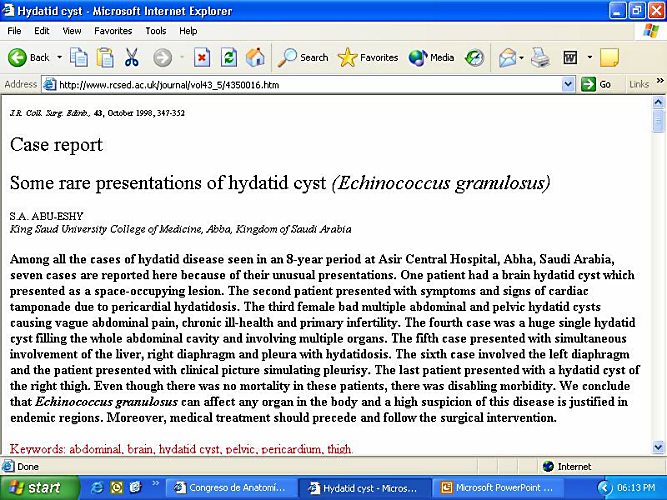This screenshot has height=500, width=667.
Task: Click author name S.A. ABU-ESHY
Action: click(46, 216)
